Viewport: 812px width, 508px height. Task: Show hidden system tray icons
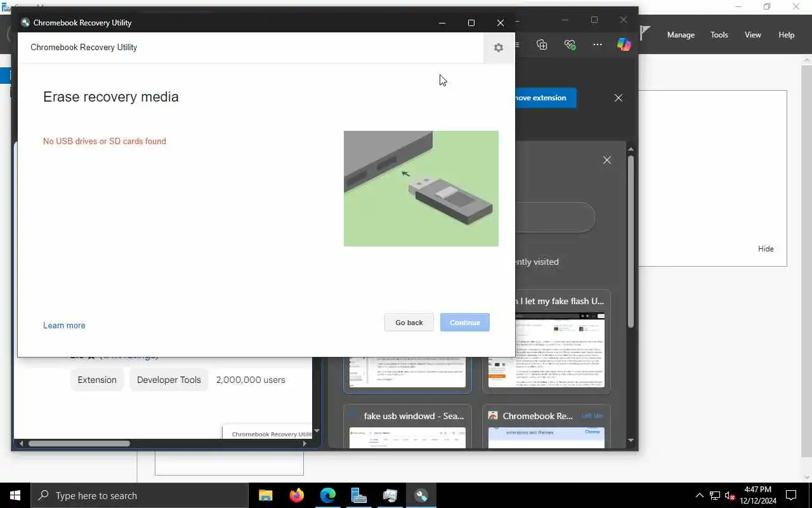(x=700, y=495)
